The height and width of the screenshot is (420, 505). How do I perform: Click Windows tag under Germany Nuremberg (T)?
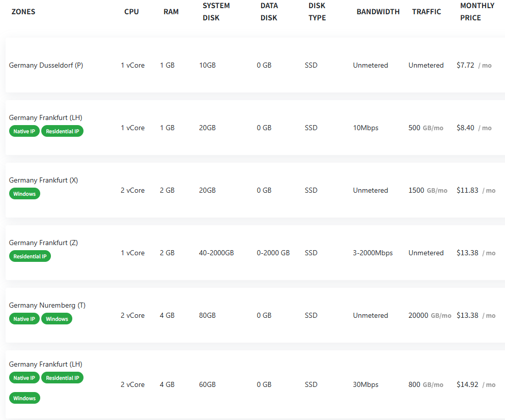pyautogui.click(x=57, y=319)
